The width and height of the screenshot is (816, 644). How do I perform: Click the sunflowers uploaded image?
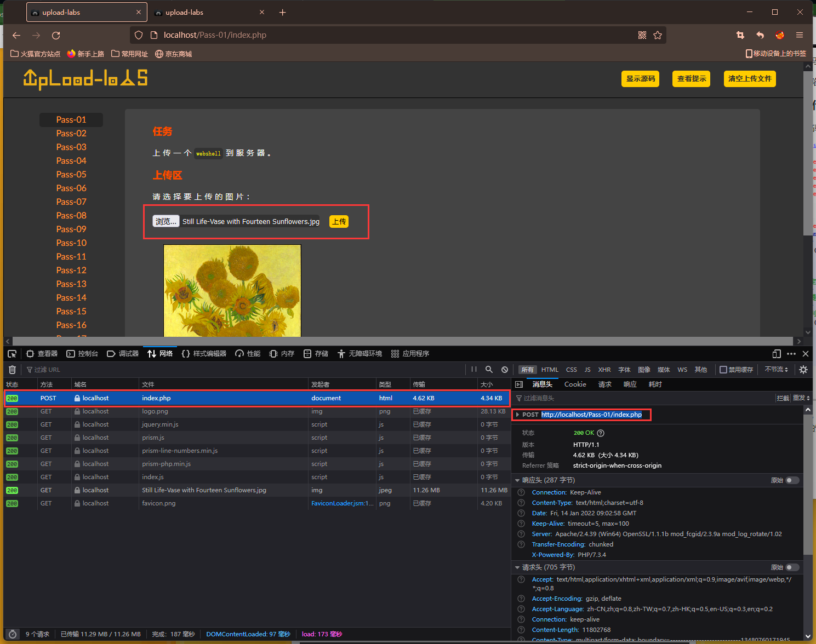[232, 291]
